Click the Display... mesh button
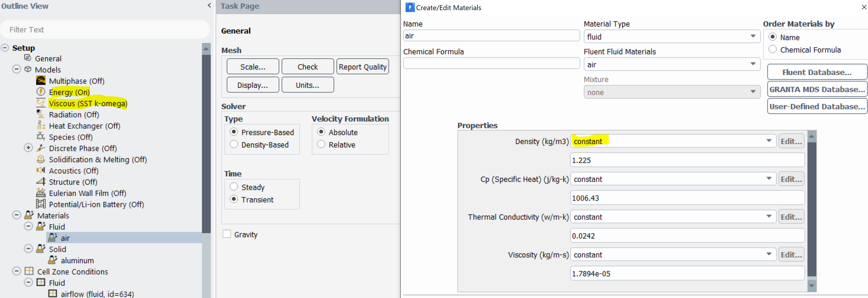The image size is (868, 298). pos(253,85)
